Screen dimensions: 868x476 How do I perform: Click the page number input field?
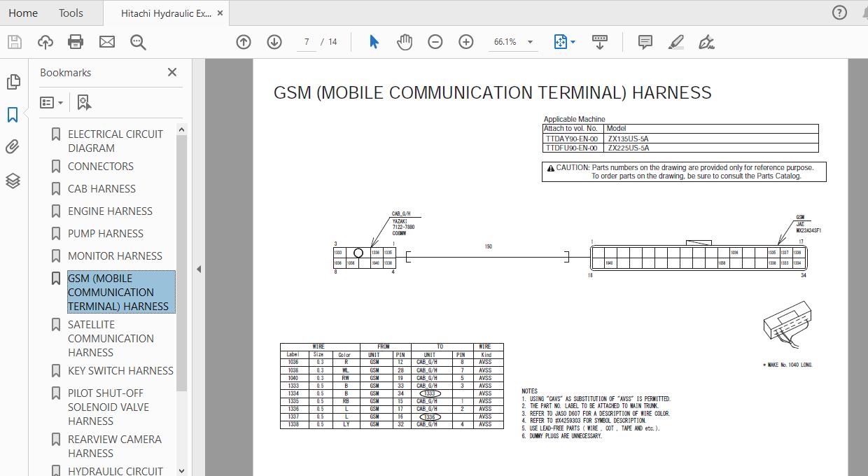[x=307, y=42]
